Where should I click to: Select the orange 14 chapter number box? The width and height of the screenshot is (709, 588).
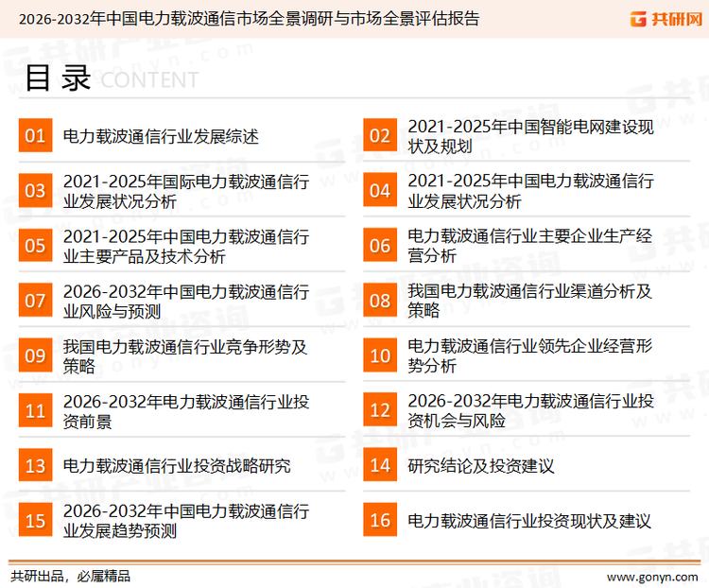(x=380, y=465)
